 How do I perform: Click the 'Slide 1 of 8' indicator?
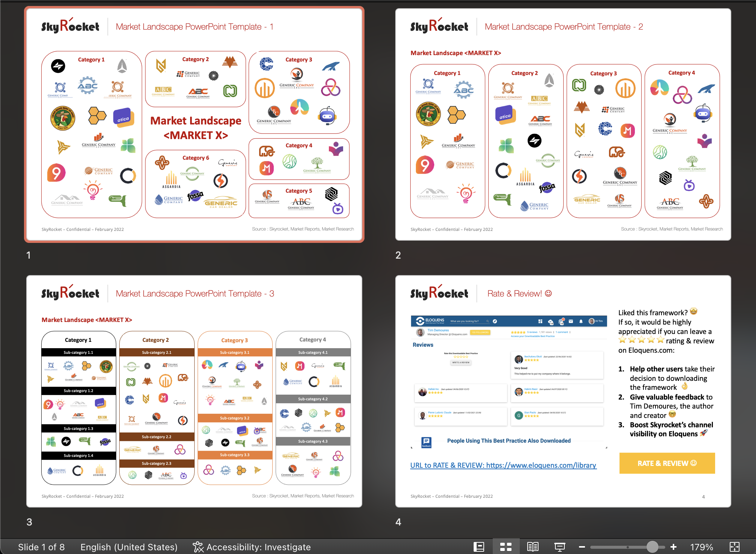point(41,547)
